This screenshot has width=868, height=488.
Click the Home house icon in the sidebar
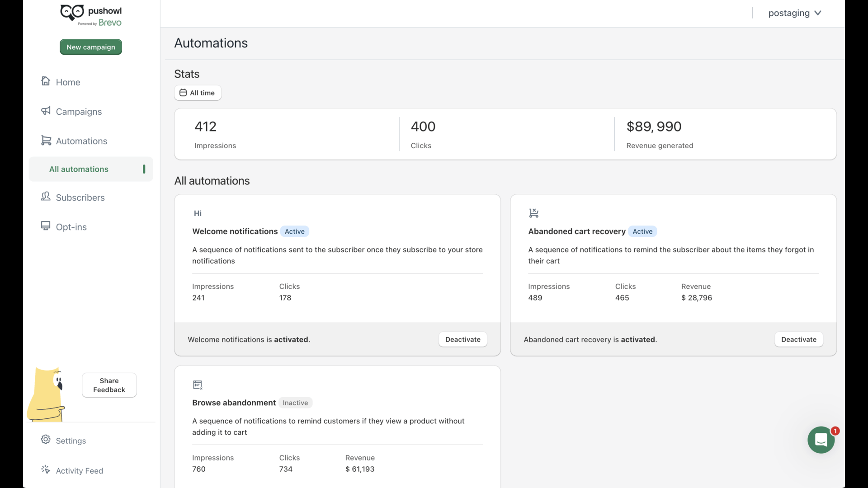tap(46, 81)
